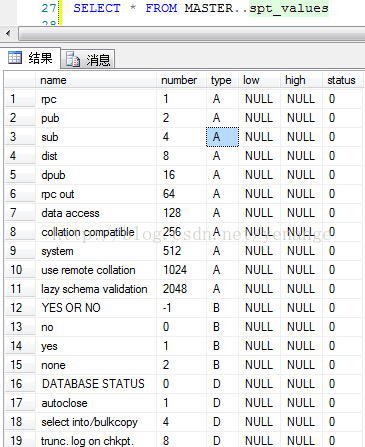Click the left arrow of horizontal scrollbar
Image resolution: width=365 pixels, height=447 pixels.
(8, 33)
